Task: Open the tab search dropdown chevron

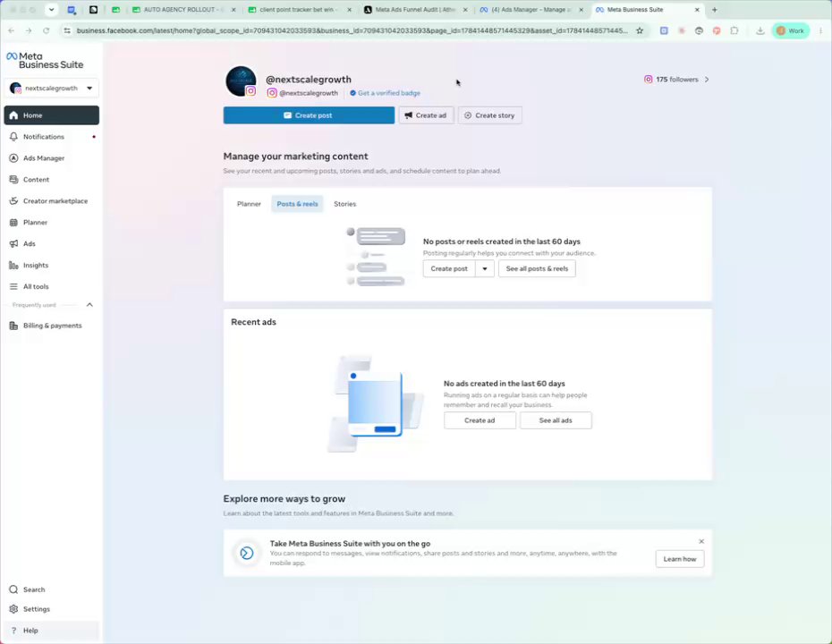Action: point(52,10)
